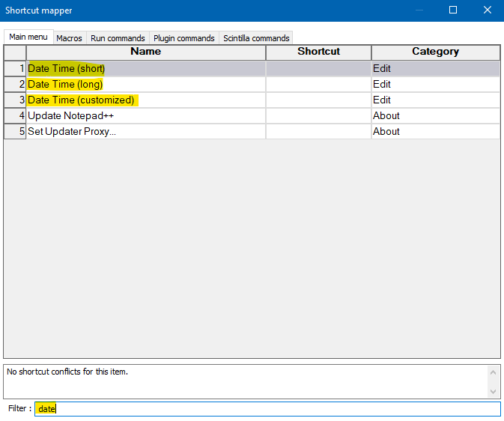The image size is (504, 421).
Task: Click the conflict info scroll down arrow
Action: [493, 392]
